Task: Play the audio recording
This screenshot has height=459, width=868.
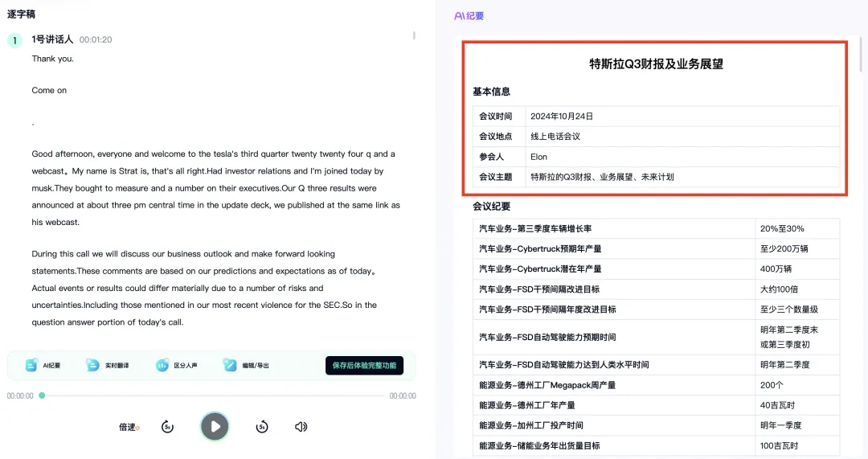Action: click(x=215, y=426)
